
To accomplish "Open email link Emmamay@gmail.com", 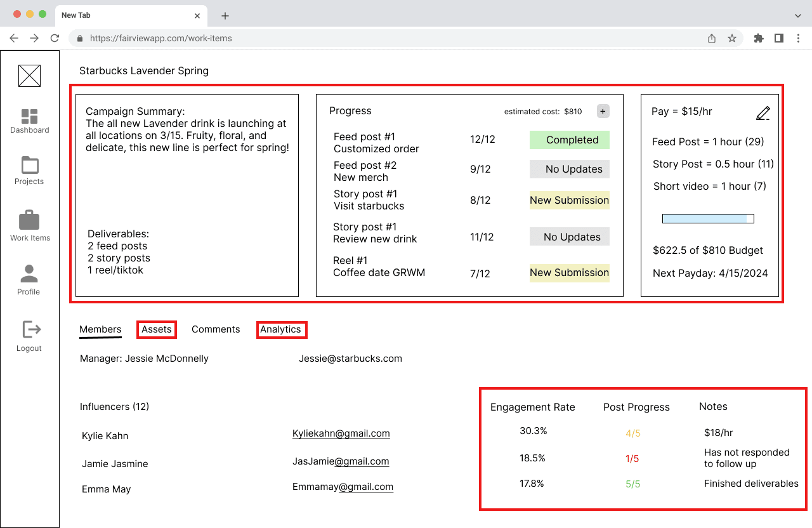I will [343, 487].
